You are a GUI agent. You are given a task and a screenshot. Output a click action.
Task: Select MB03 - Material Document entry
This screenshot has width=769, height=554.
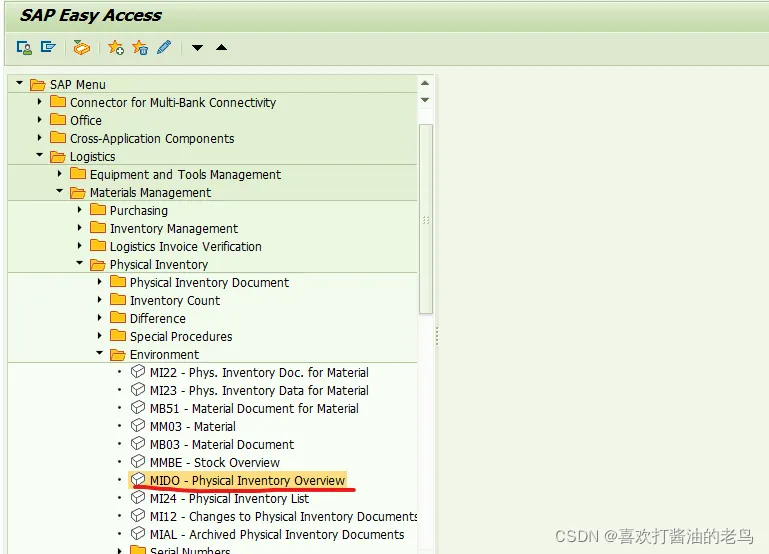(x=222, y=445)
